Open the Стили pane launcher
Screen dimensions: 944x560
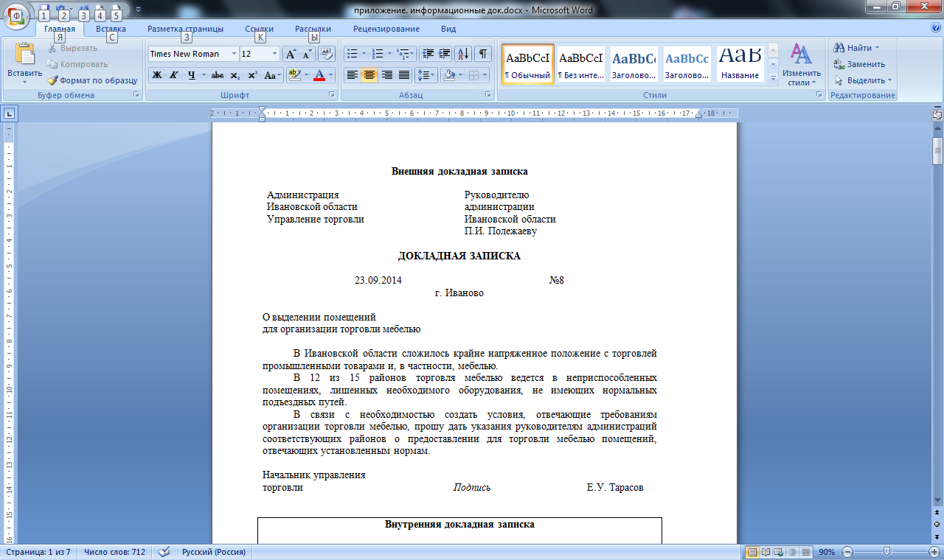(x=819, y=95)
